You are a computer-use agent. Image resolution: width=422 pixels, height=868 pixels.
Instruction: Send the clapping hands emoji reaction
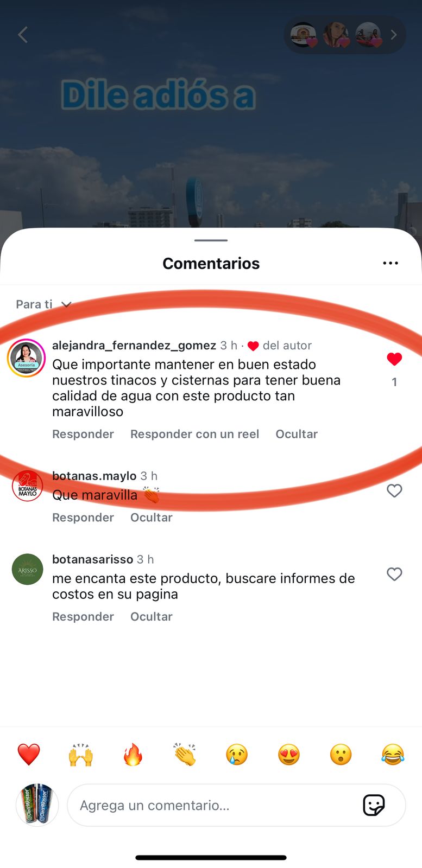185,754
